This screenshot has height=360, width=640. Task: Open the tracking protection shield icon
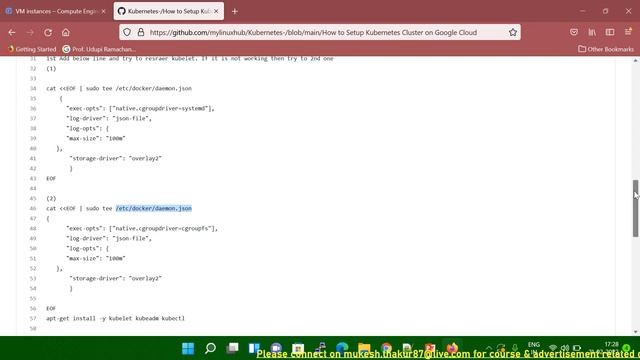tap(127, 32)
